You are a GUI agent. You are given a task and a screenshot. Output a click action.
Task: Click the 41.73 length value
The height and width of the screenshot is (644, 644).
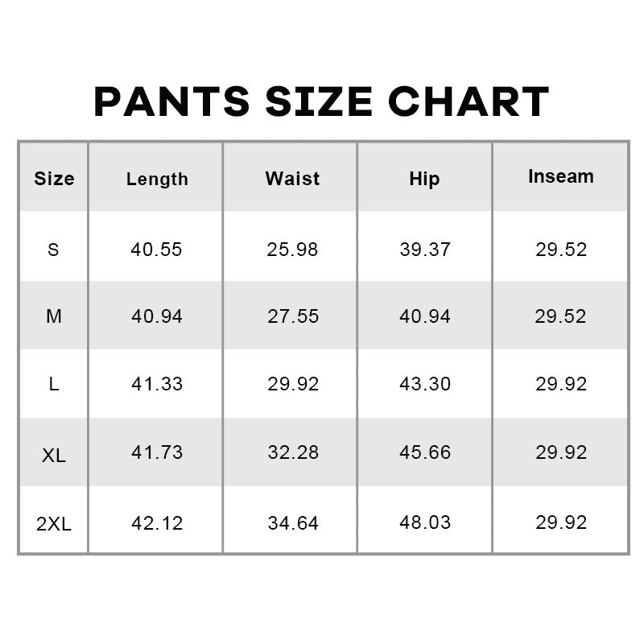[x=157, y=452]
